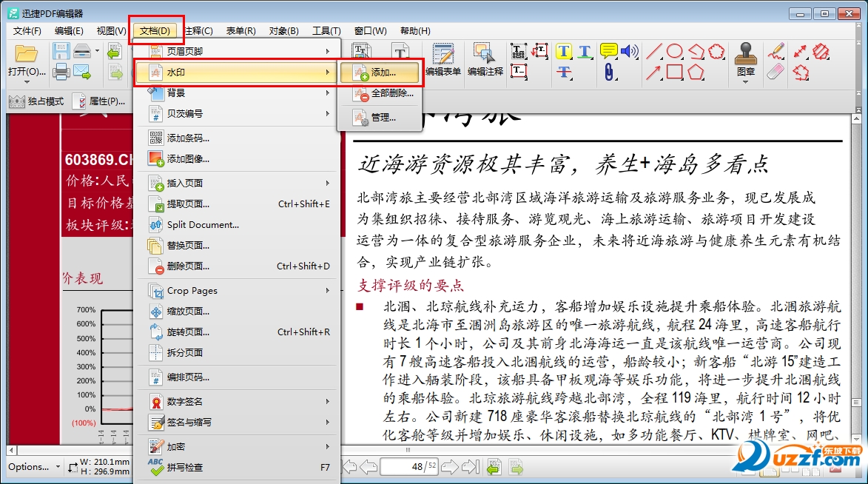Select the Oval drawing tool
The height and width of the screenshot is (484, 868).
coord(674,52)
